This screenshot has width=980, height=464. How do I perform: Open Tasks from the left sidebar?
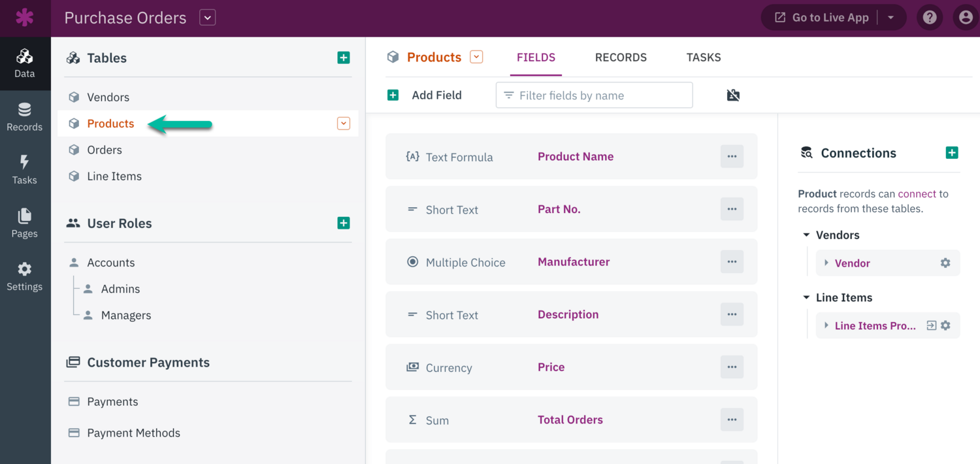tap(25, 170)
